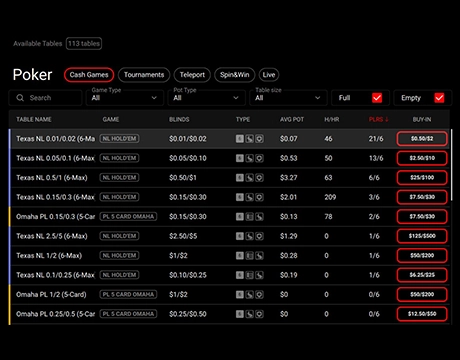460x360 pixels.
Task: Click the bolt type icon in Omaha PL 0.25/0.5 row
Action: [x=249, y=314]
